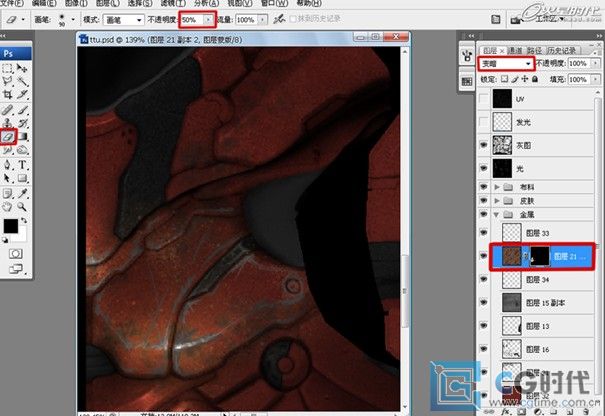Expand the 材料 layer group
Image resolution: width=605 pixels, height=416 pixels.
click(x=497, y=187)
